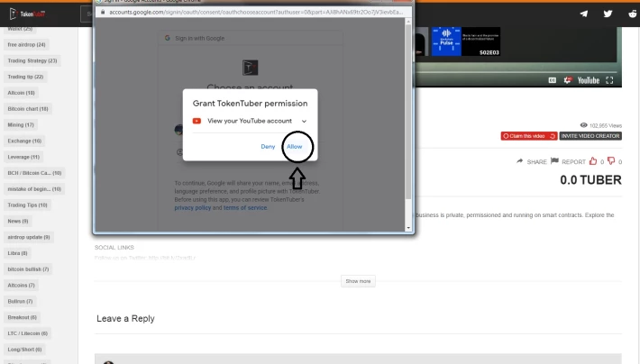
Task: Open video player settings gear
Action: tap(567, 80)
